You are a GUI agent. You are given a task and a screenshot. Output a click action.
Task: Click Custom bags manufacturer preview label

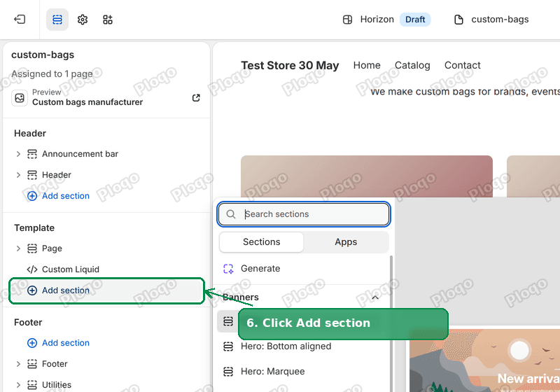pyautogui.click(x=87, y=102)
